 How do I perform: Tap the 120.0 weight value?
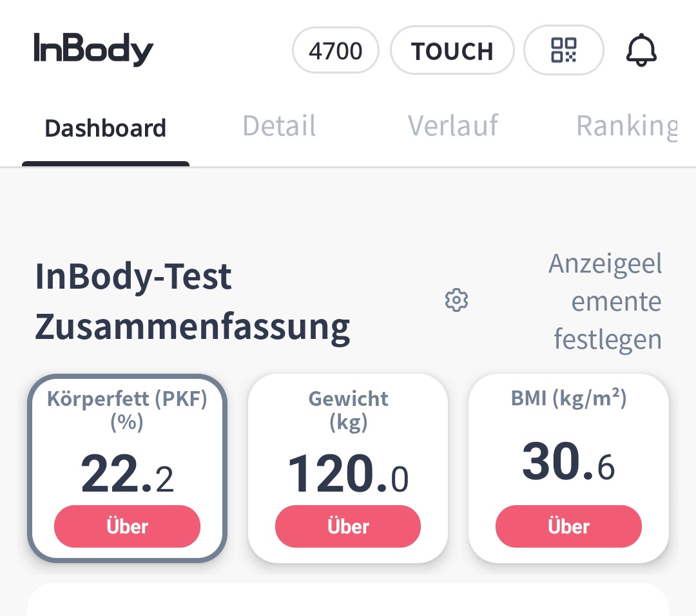click(348, 475)
